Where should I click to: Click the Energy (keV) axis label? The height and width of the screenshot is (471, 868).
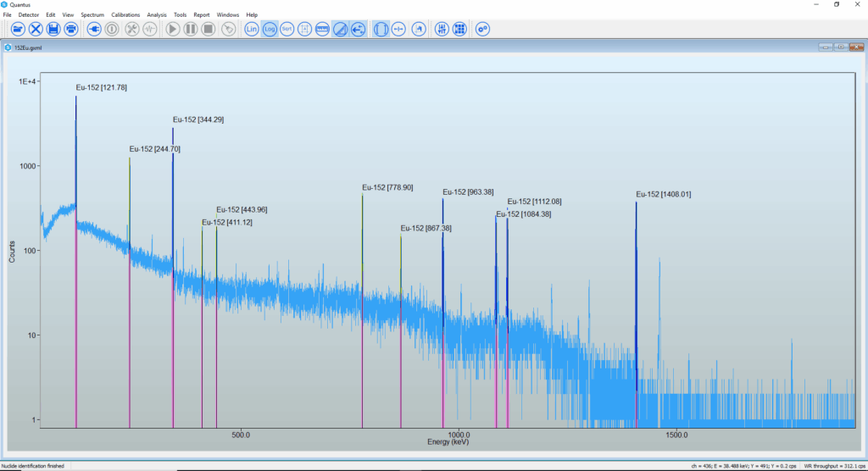(448, 442)
